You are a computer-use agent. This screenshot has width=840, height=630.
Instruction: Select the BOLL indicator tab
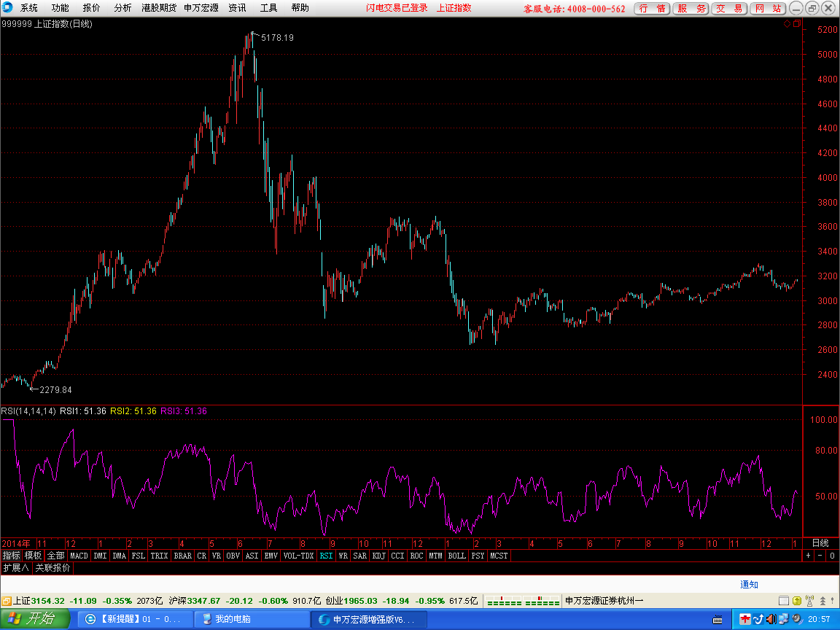[456, 556]
